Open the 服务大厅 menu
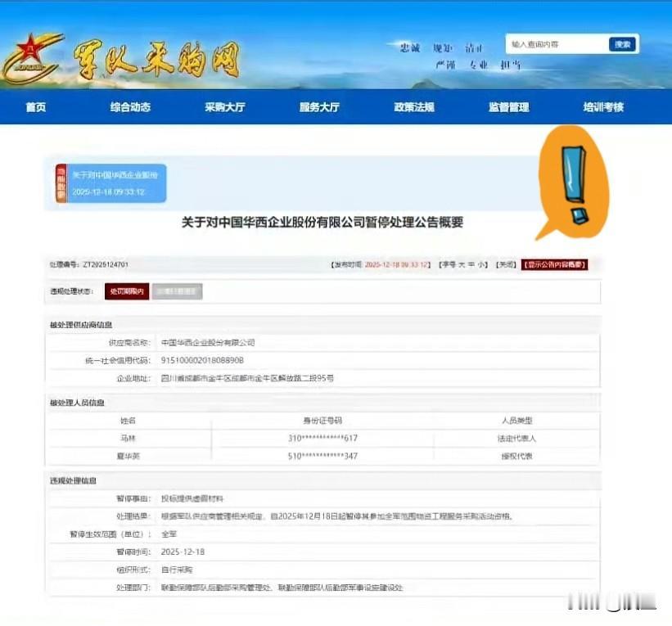The image size is (672, 626). [319, 107]
